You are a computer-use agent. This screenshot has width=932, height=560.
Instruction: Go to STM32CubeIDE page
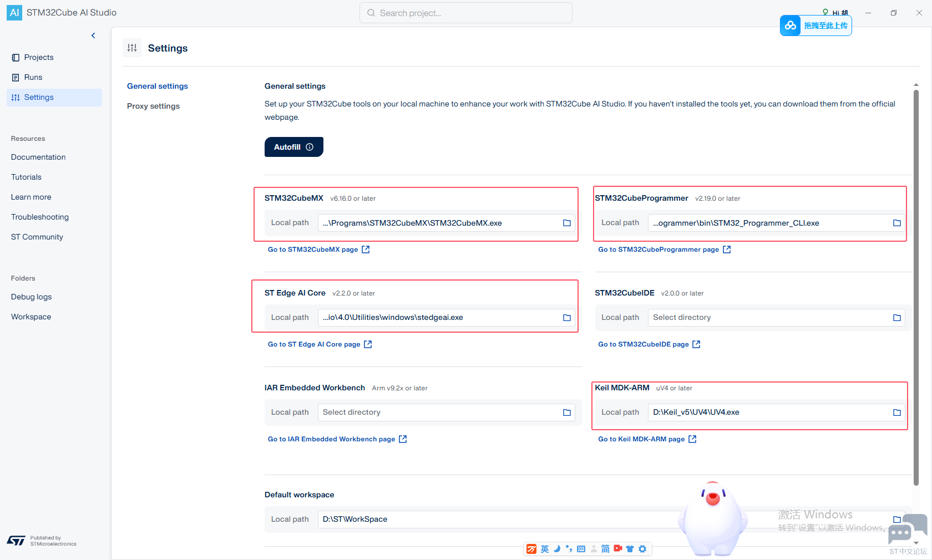pyautogui.click(x=649, y=344)
